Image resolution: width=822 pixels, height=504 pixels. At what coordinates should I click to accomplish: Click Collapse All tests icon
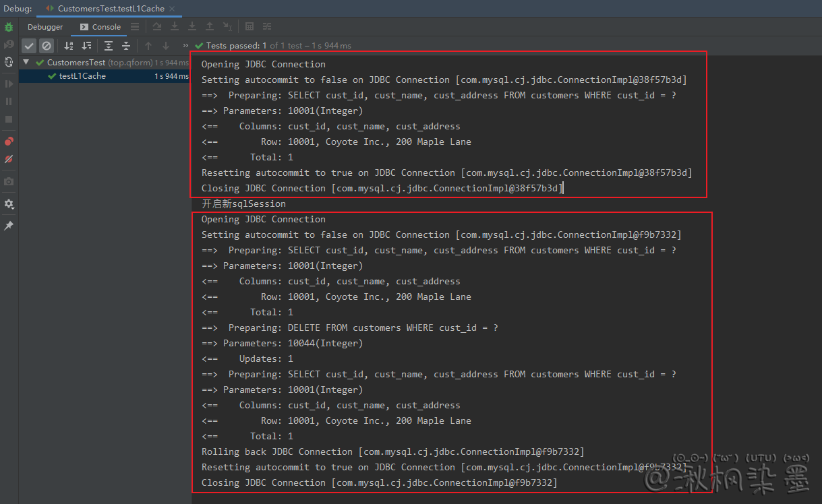[126, 46]
